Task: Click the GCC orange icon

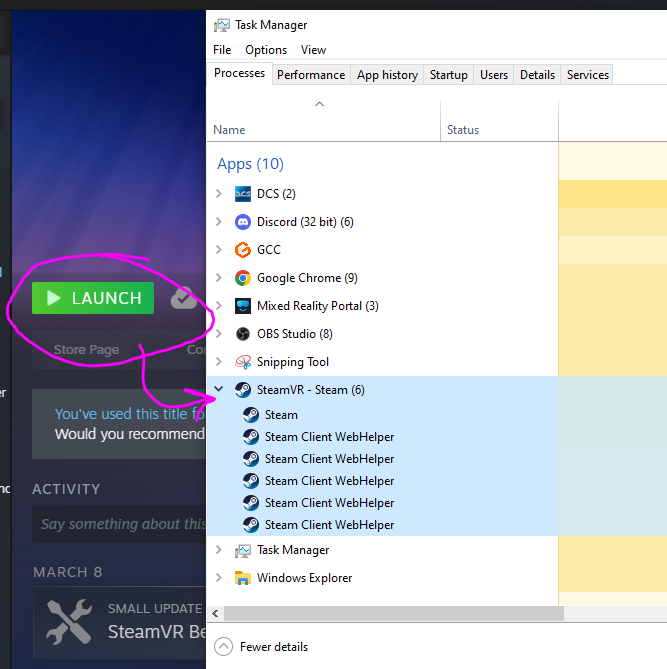Action: [x=243, y=250]
